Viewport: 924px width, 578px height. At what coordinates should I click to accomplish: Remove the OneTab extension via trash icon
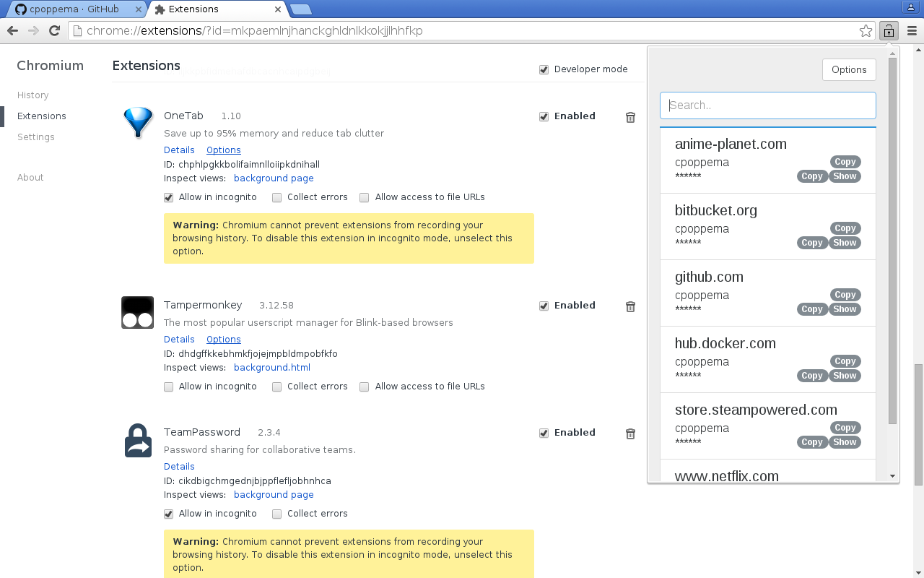pos(630,116)
